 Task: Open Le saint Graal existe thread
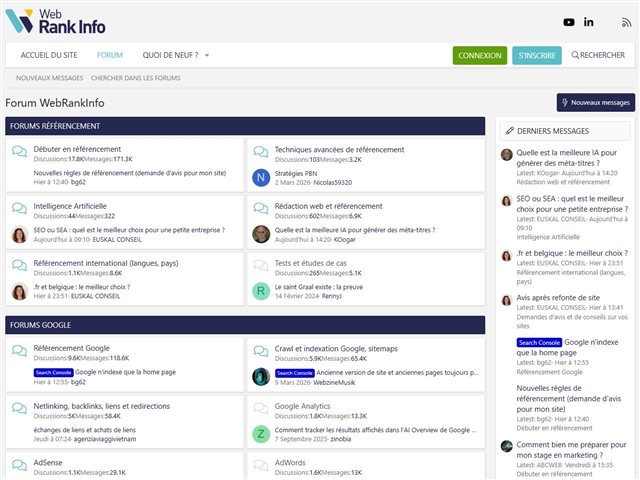coord(319,287)
